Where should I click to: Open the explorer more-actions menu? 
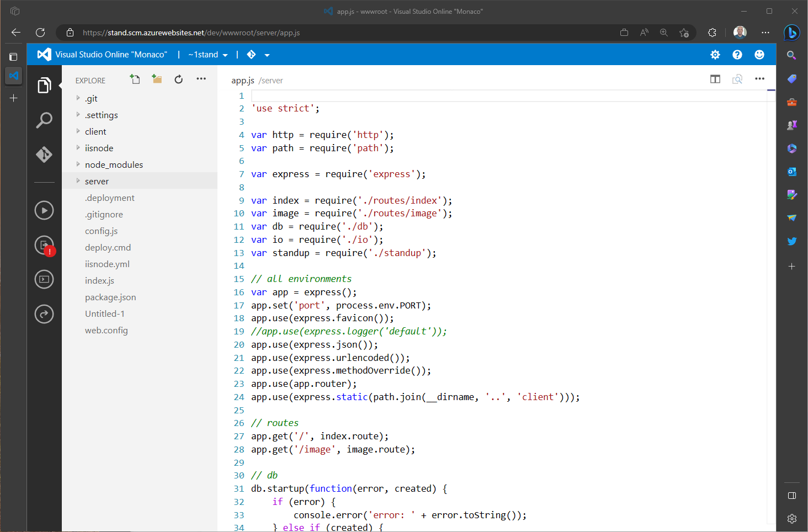201,79
